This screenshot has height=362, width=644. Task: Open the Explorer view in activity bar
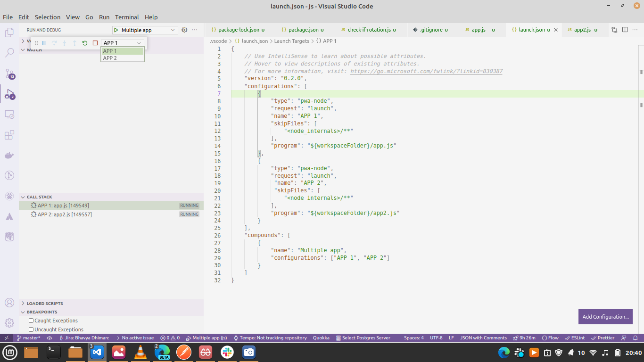tap(9, 33)
